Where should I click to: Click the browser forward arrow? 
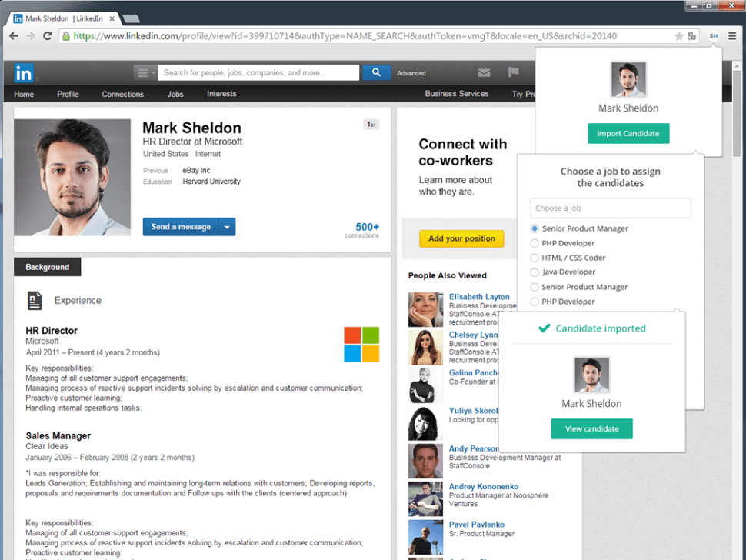(x=31, y=35)
